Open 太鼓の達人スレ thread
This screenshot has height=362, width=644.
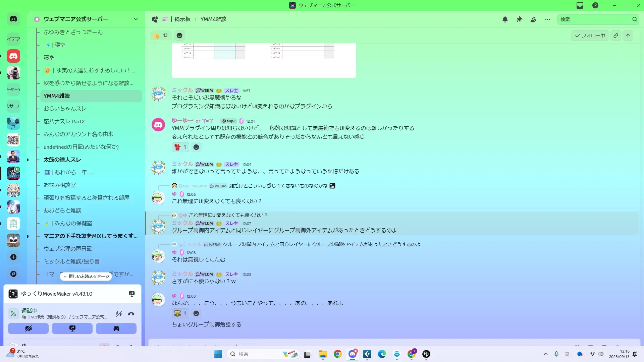(62, 160)
